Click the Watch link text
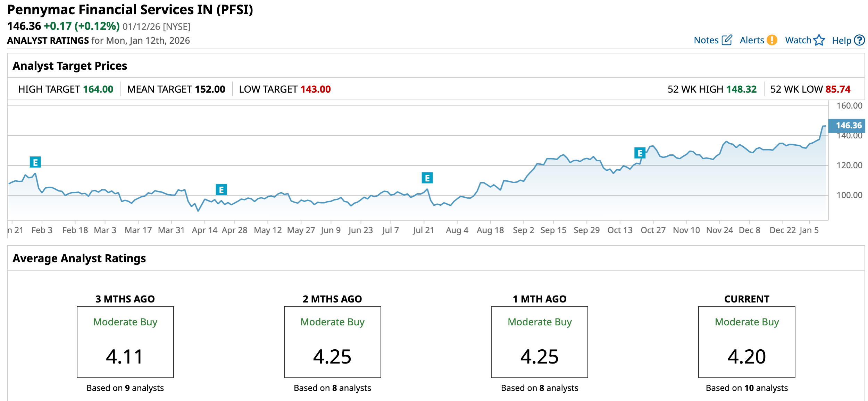The image size is (868, 401). (798, 40)
